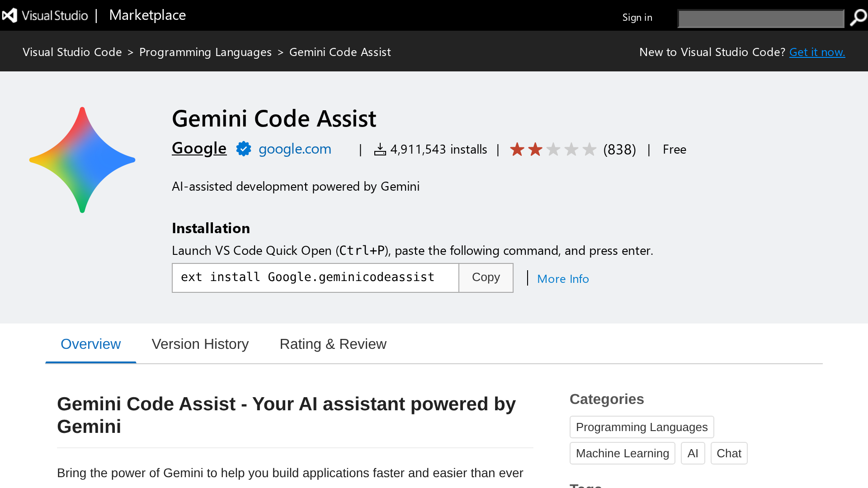The image size is (868, 488).
Task: Switch to the Rating & Review tab
Action: point(333,344)
